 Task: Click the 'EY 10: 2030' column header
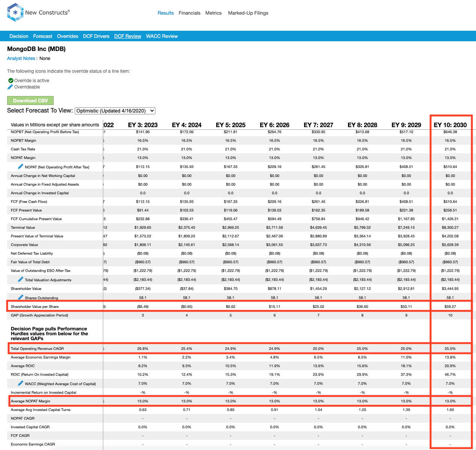pos(450,125)
